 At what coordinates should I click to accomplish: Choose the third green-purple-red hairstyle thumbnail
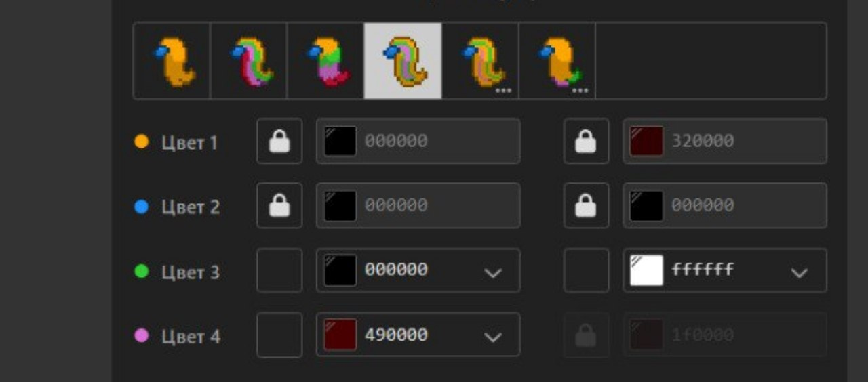click(325, 61)
